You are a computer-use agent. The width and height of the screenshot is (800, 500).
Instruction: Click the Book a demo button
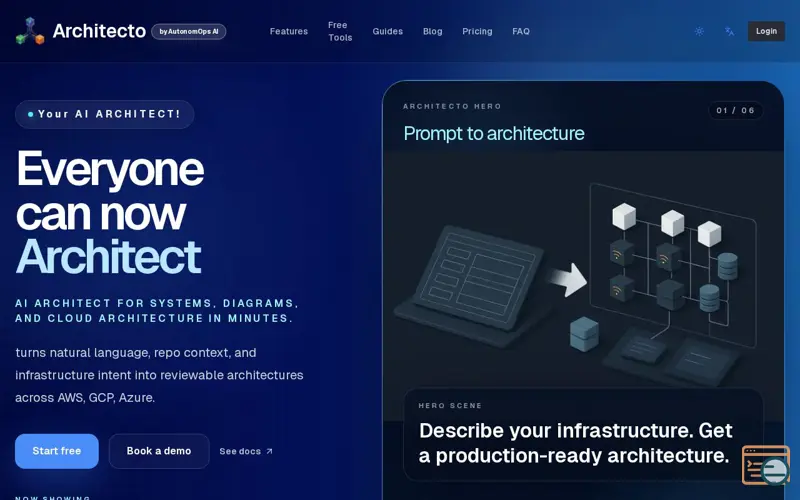coord(159,451)
